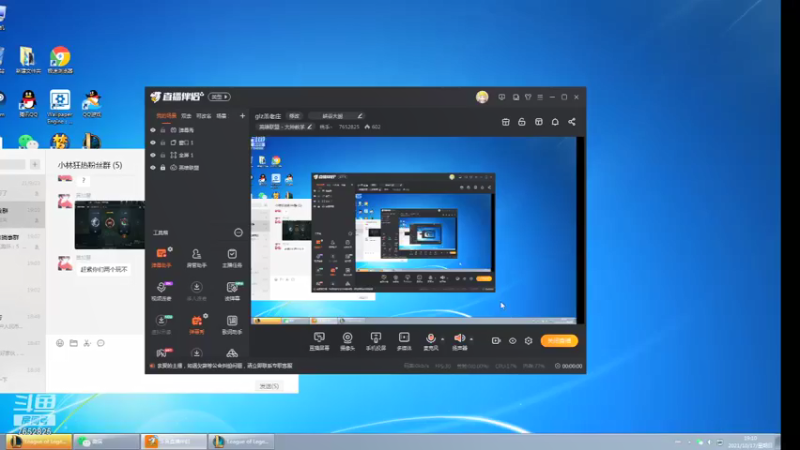The height and width of the screenshot is (450, 800).
Task: Open the NEW-badged download tool in third toolbox row
Action: coord(161,324)
